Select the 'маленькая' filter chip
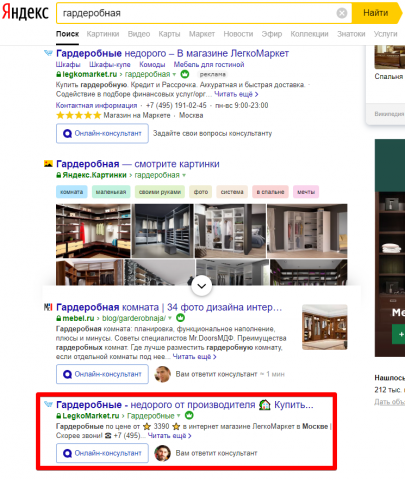This screenshot has width=405, height=480. 111,192
